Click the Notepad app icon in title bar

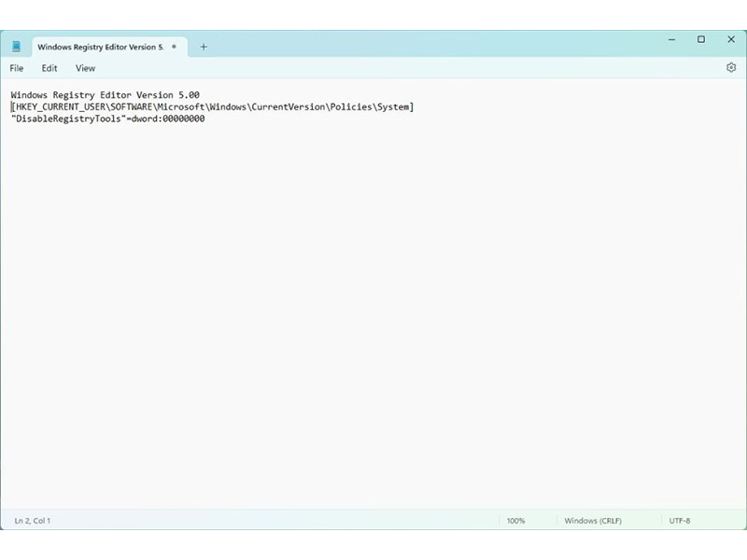pos(16,47)
